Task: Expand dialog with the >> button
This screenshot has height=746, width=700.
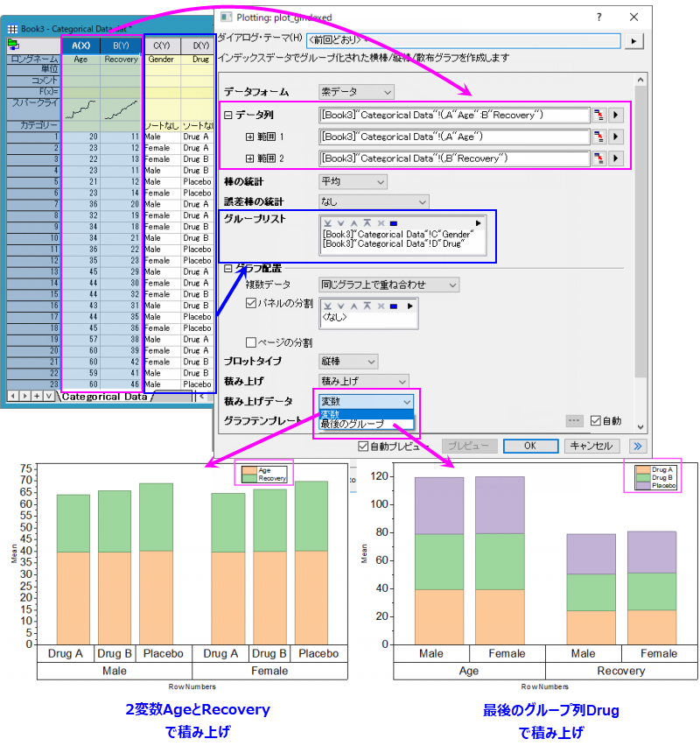Action: point(637,447)
